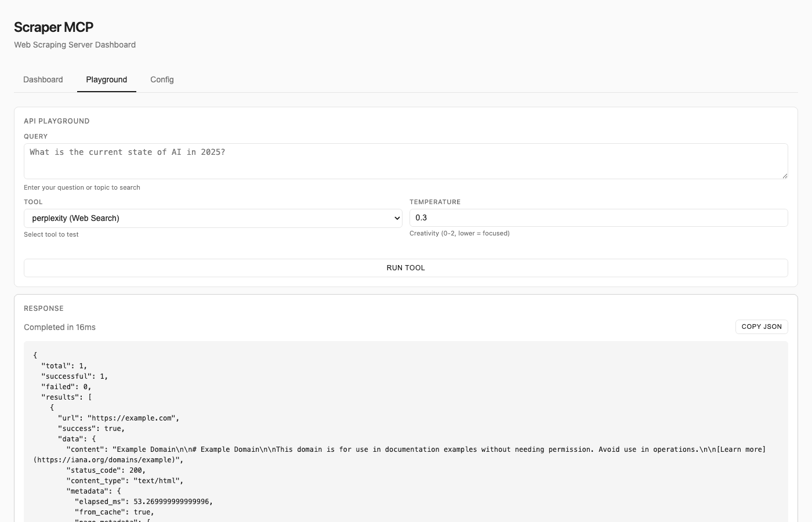Screen dimensions: 812x522
Task: Click the Response section heading
Action: 43,309
